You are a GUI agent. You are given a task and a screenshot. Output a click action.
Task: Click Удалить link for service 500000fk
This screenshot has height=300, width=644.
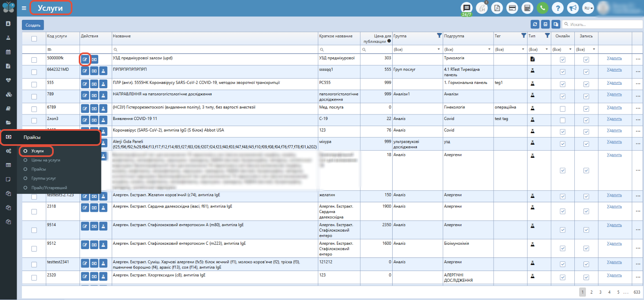pyautogui.click(x=614, y=58)
